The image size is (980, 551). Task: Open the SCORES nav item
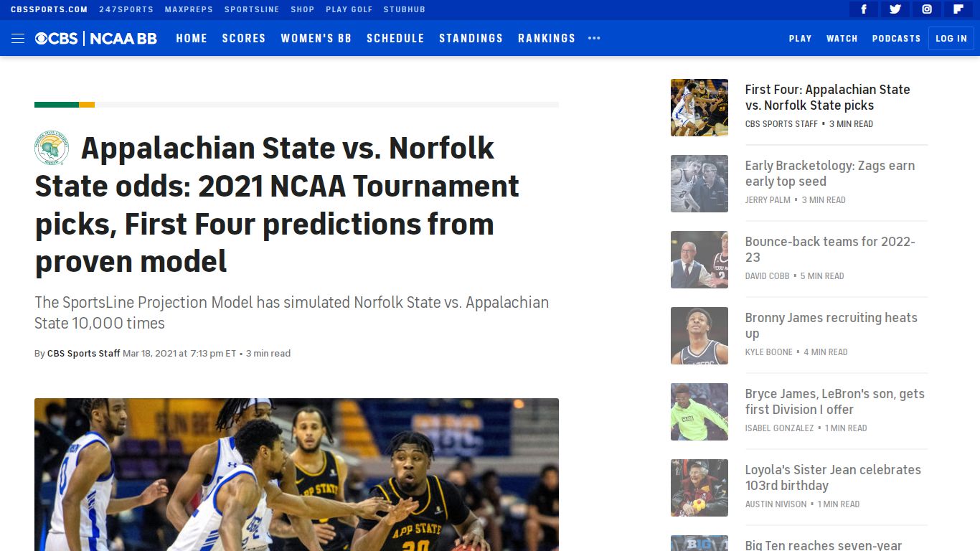tap(244, 38)
